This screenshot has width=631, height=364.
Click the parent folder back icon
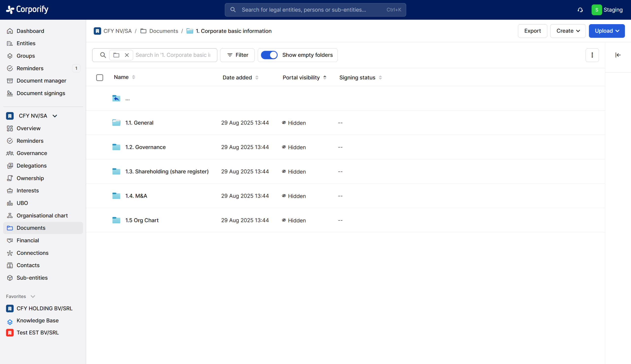pyautogui.click(x=116, y=98)
